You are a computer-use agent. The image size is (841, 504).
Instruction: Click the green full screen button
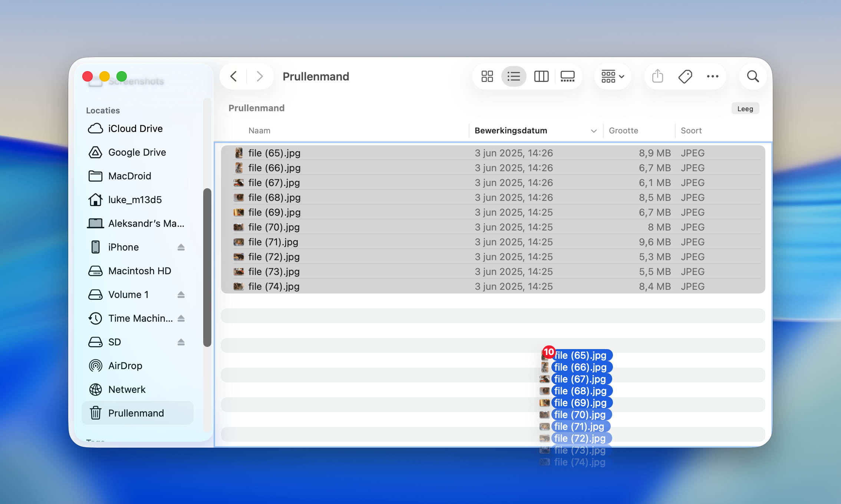[122, 76]
